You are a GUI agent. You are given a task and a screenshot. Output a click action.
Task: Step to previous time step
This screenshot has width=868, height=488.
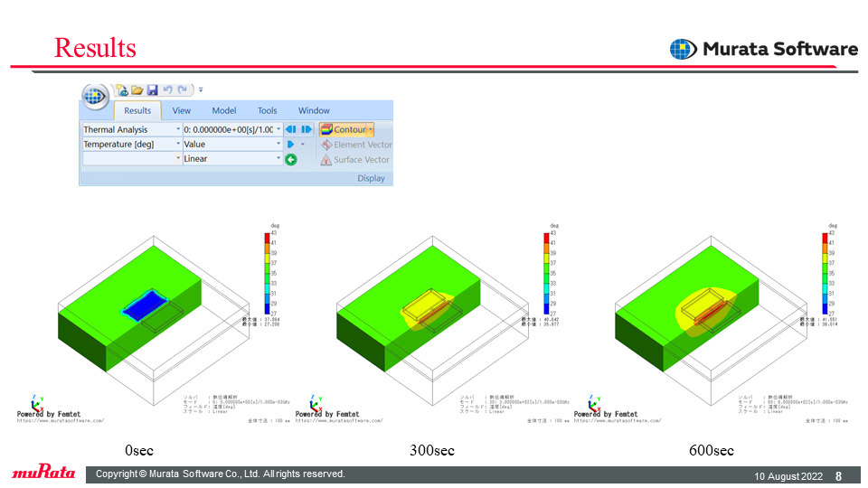(290, 129)
